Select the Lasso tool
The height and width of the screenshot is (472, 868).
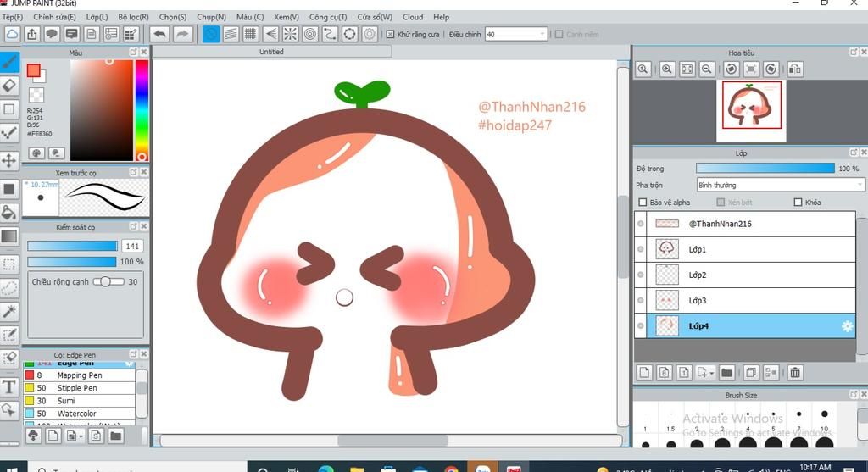point(9,288)
